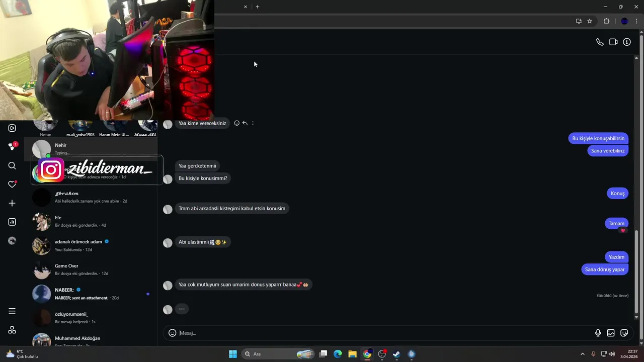644x362 pixels.
Task: React to 'Yaa kime vereceksiniz' with emoji
Action: click(x=236, y=123)
